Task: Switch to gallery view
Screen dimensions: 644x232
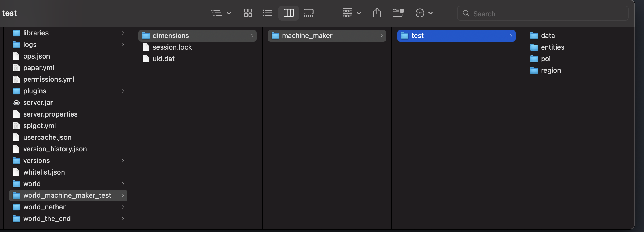Action: click(x=308, y=13)
